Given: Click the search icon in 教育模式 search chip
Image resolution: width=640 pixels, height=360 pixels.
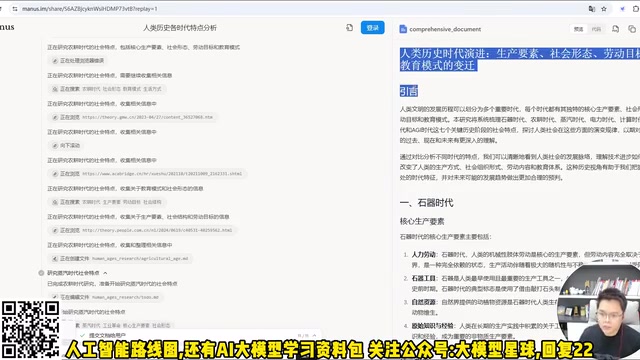Looking at the screenshot, I should click(55, 89).
